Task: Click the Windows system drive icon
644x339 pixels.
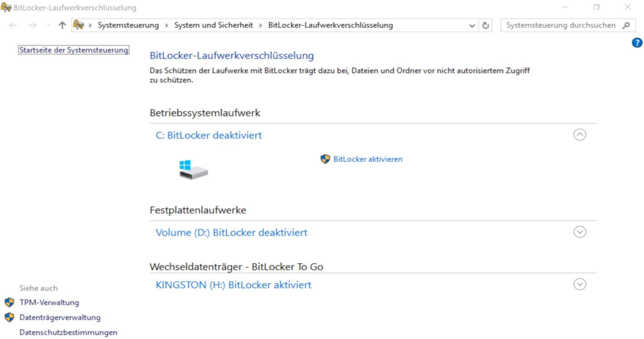Action: click(194, 170)
